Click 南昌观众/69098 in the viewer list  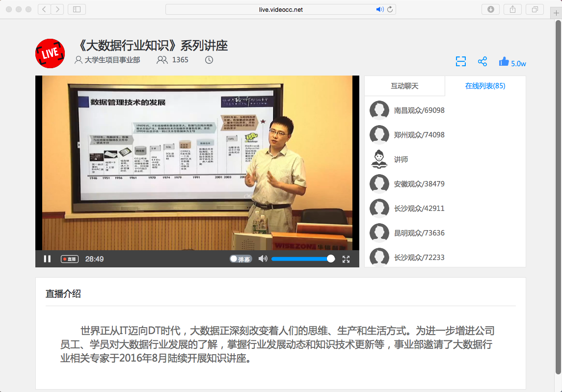[x=419, y=110]
